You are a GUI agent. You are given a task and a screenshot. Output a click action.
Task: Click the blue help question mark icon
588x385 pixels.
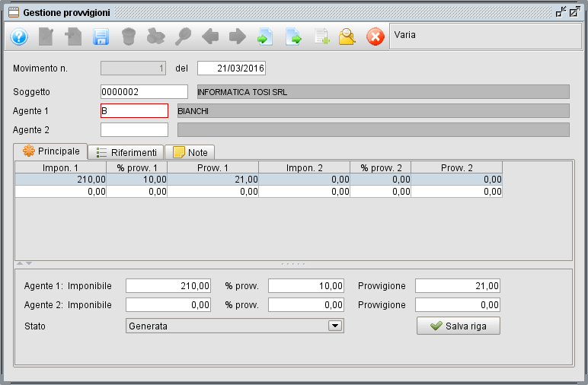(x=19, y=37)
